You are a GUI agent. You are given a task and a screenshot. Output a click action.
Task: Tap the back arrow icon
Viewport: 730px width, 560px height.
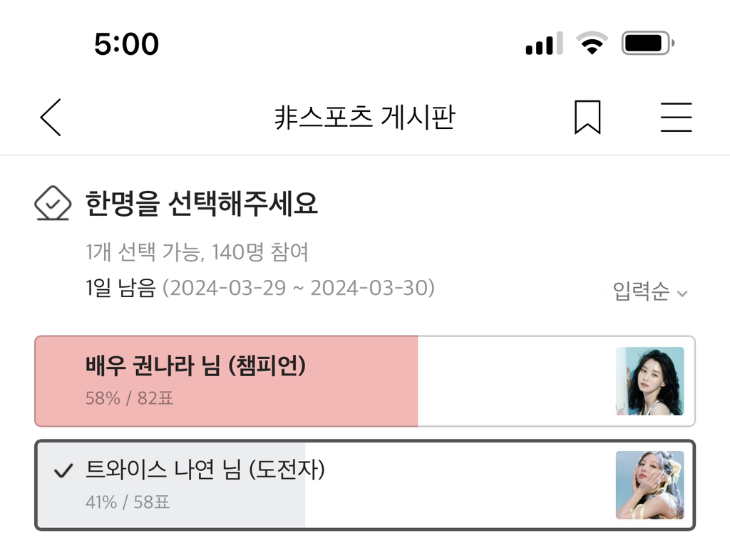[51, 118]
